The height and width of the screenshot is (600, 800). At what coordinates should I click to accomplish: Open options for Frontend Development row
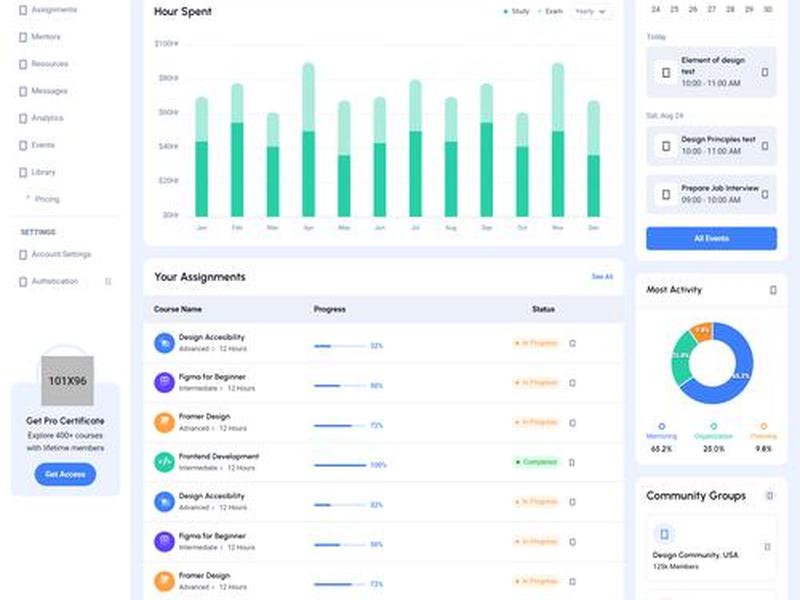point(572,462)
